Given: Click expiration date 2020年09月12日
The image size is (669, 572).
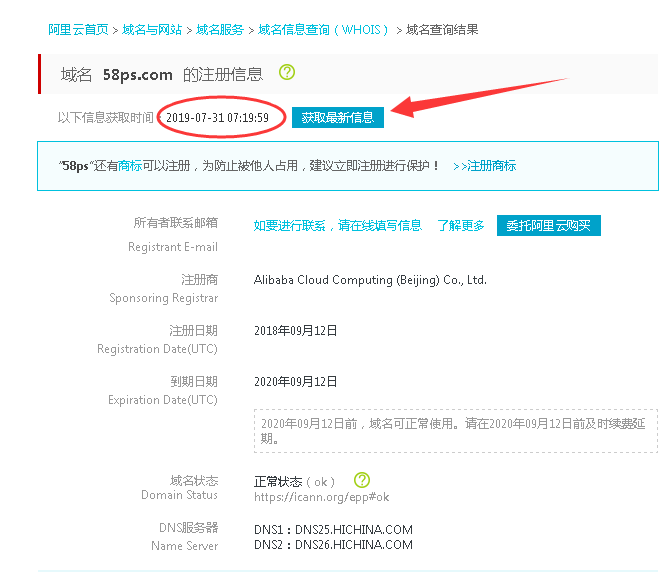Looking at the screenshot, I should point(295,381).
